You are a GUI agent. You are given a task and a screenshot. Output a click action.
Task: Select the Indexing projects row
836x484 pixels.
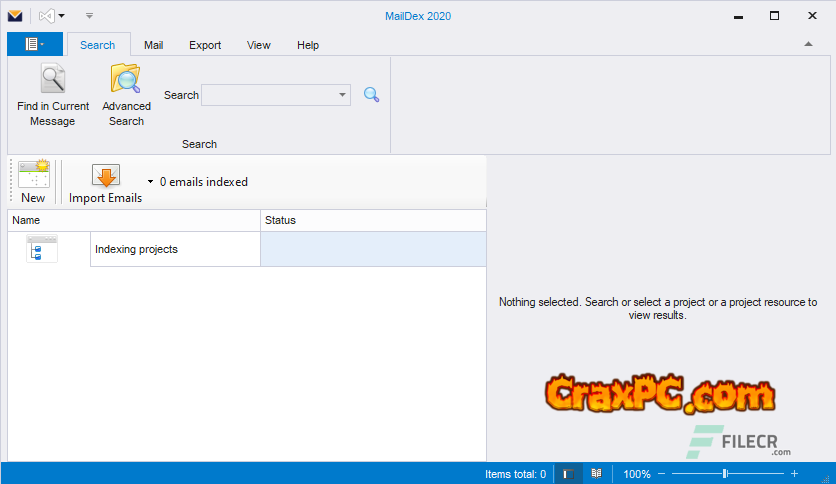point(175,249)
